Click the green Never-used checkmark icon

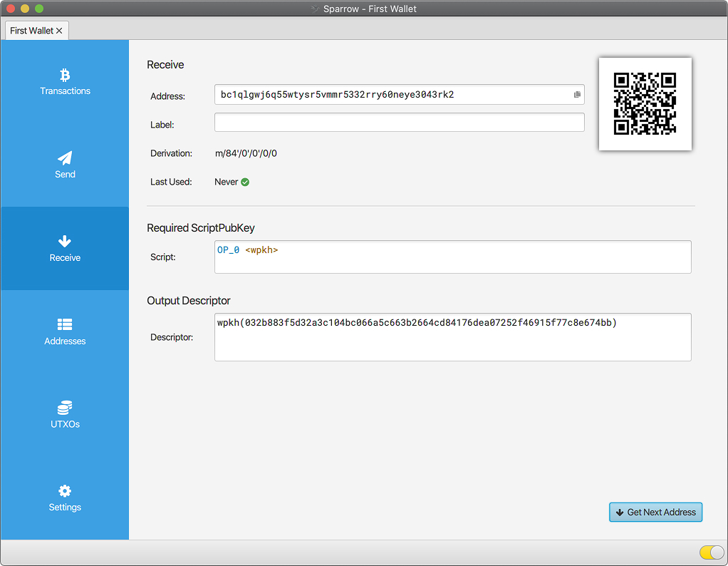(x=245, y=182)
